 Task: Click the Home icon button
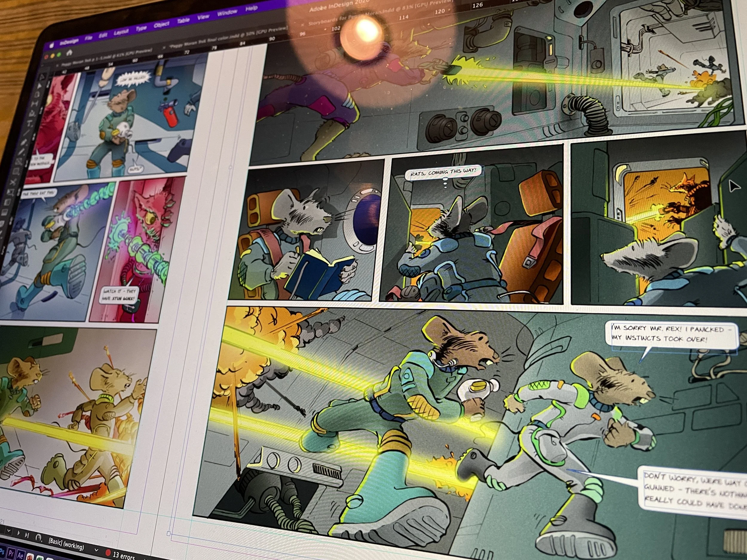pyautogui.click(x=70, y=52)
